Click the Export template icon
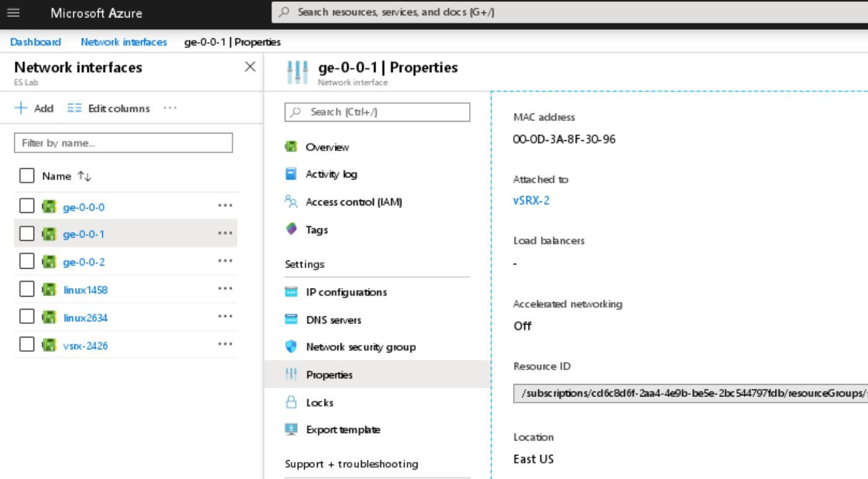 pos(291,429)
